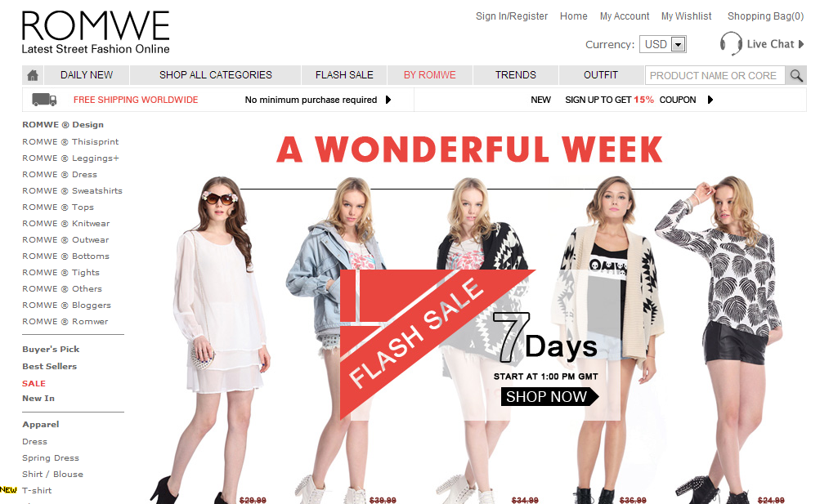Click the arrow beside Live Chat
Viewport: 820px width, 504px height.
[x=800, y=44]
